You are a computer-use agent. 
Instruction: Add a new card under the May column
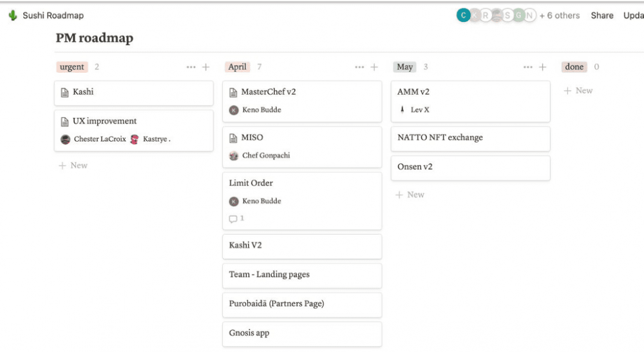pyautogui.click(x=410, y=195)
